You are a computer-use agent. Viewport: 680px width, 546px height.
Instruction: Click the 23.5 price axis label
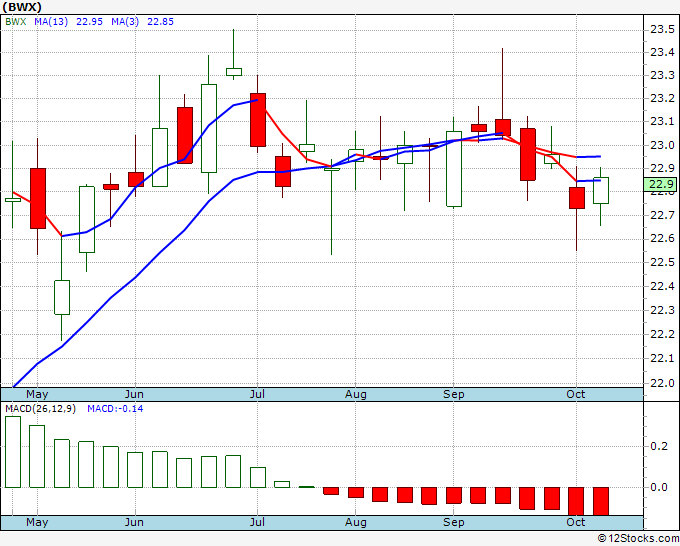(662, 28)
